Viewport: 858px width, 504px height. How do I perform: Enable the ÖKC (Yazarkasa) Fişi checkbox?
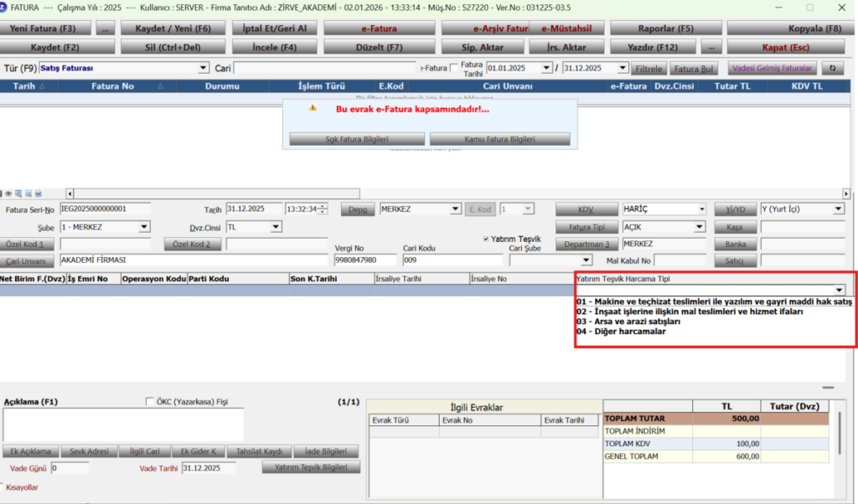click(x=149, y=401)
